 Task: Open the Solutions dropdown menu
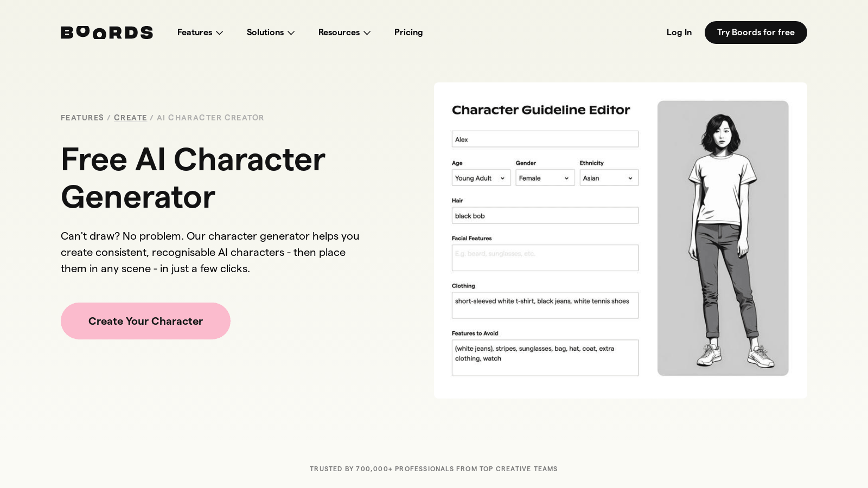[271, 33]
